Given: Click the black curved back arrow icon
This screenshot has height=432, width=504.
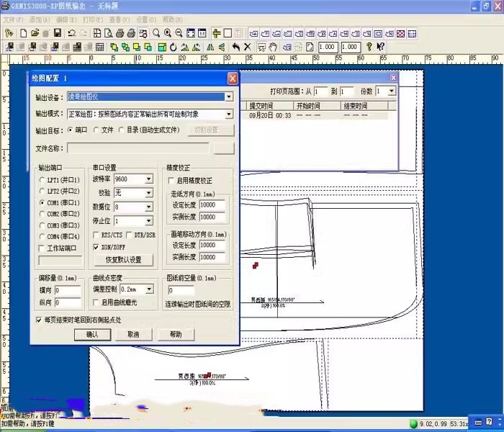Looking at the screenshot, I should point(235,48).
